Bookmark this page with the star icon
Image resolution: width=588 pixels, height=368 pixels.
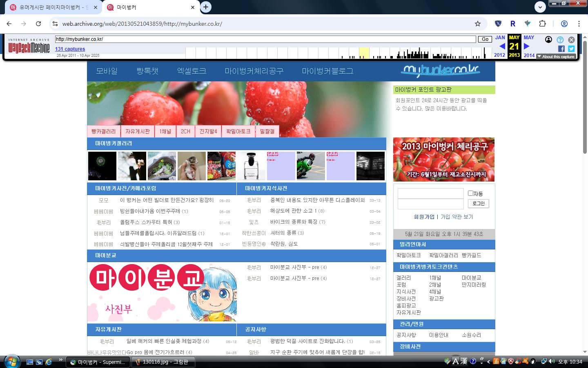pos(477,24)
